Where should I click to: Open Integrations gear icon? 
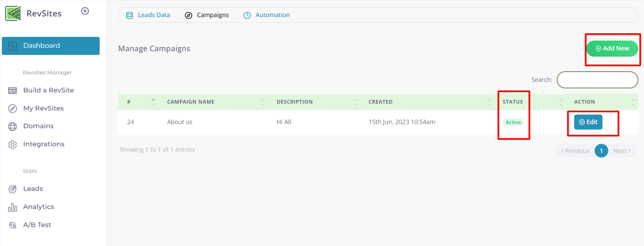click(13, 144)
